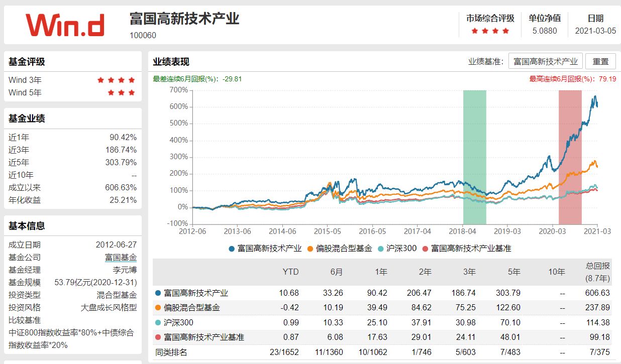
Task: Click the 最高连续6月回报 label above chart
Action: [573, 79]
